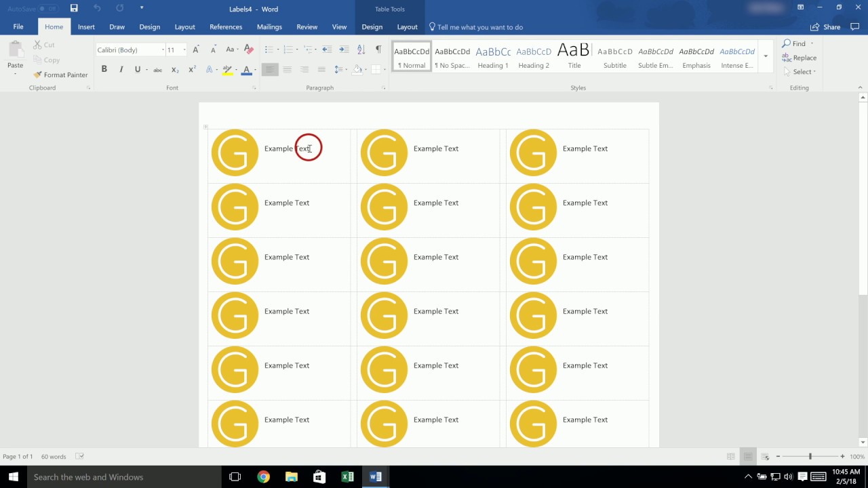Viewport: 868px width, 488px height.
Task: Open the borders dropdown
Action: (x=384, y=69)
